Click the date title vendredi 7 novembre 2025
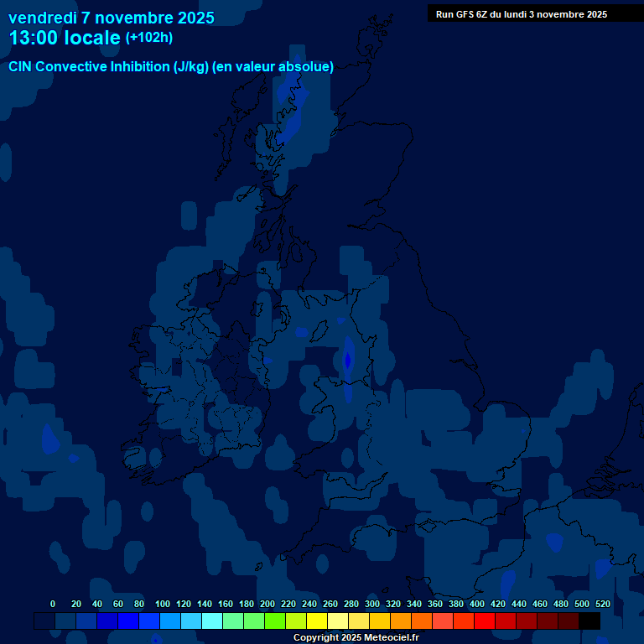 [x=111, y=18]
